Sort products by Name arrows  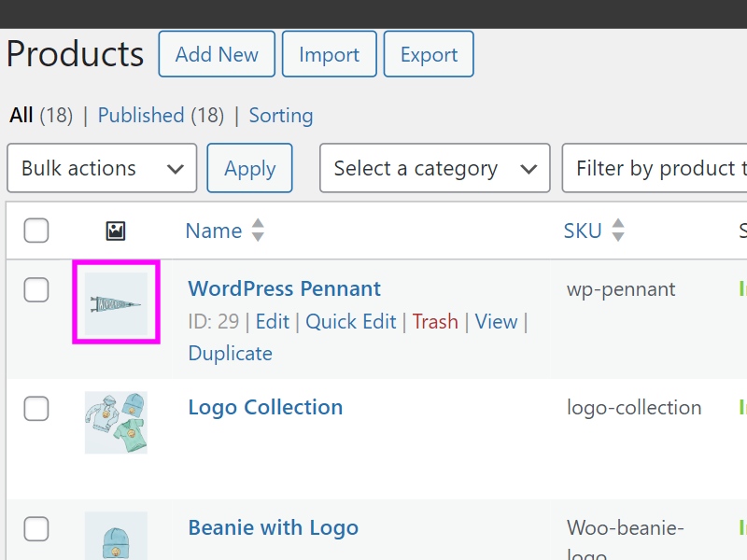tap(258, 230)
